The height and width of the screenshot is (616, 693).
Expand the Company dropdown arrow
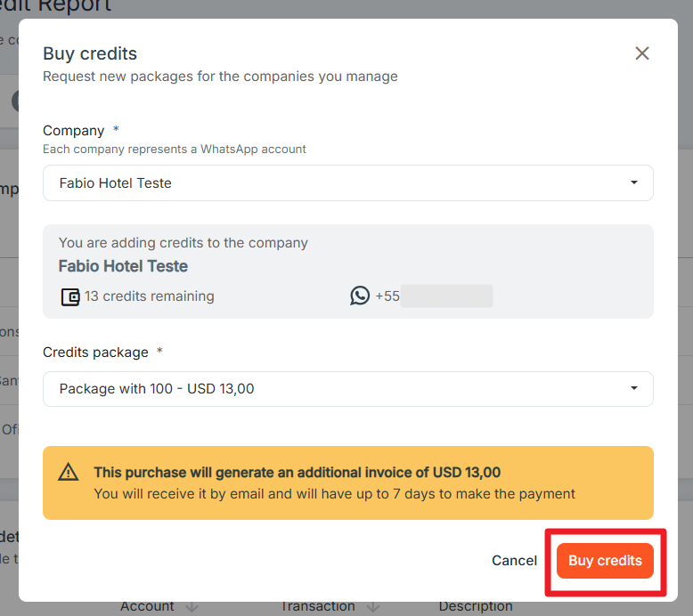pyautogui.click(x=634, y=182)
